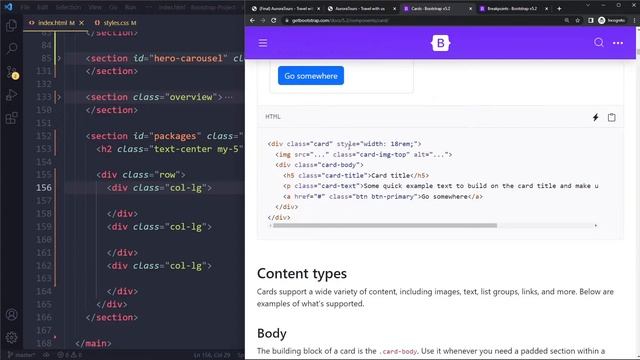Close the Breakpoints - Bootstrap tab

coord(547,9)
